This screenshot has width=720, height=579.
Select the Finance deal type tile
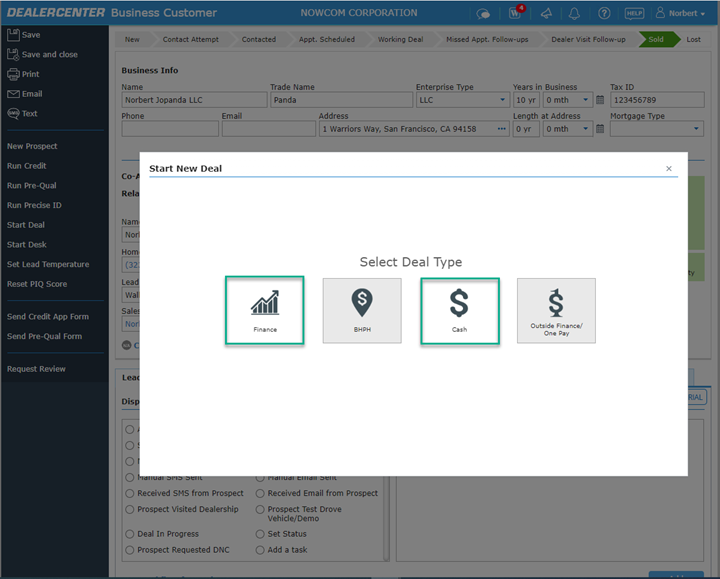click(x=264, y=310)
